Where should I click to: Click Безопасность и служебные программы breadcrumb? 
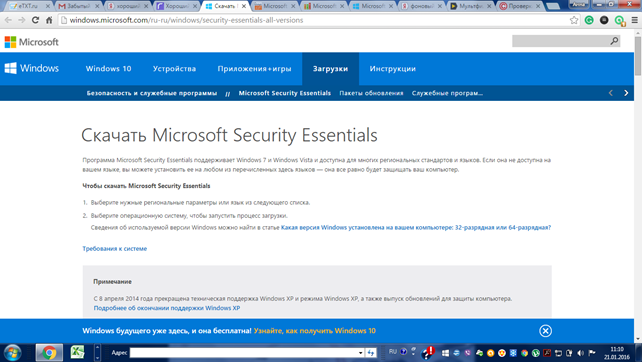152,93
